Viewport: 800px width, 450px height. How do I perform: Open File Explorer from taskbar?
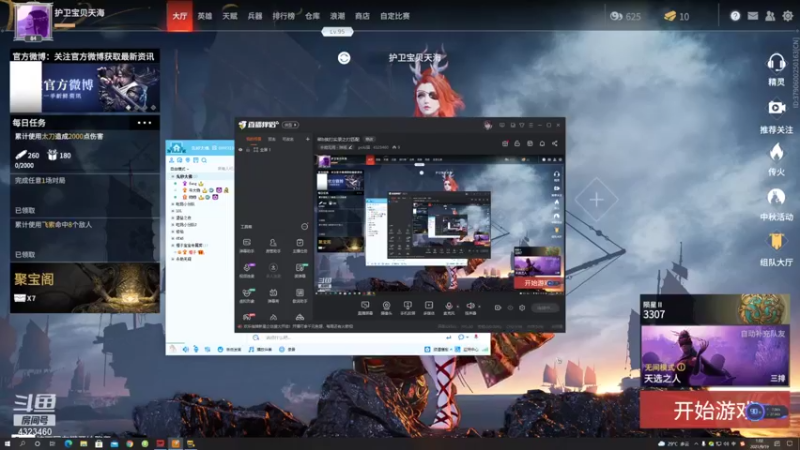pos(84,444)
